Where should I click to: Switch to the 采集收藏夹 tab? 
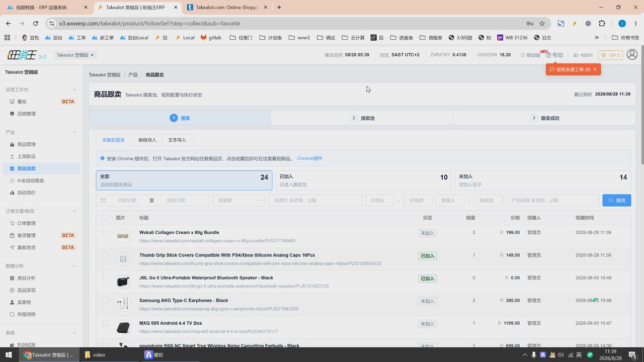113,140
